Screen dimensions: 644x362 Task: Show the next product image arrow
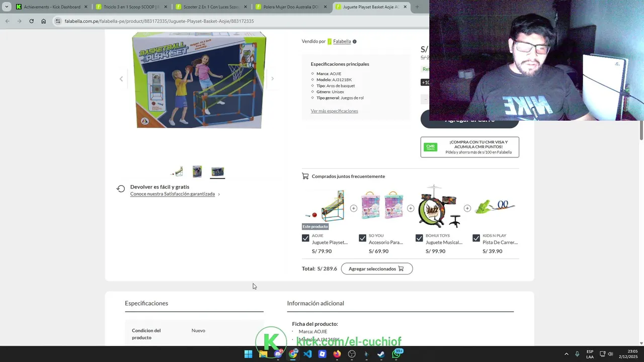click(x=272, y=78)
